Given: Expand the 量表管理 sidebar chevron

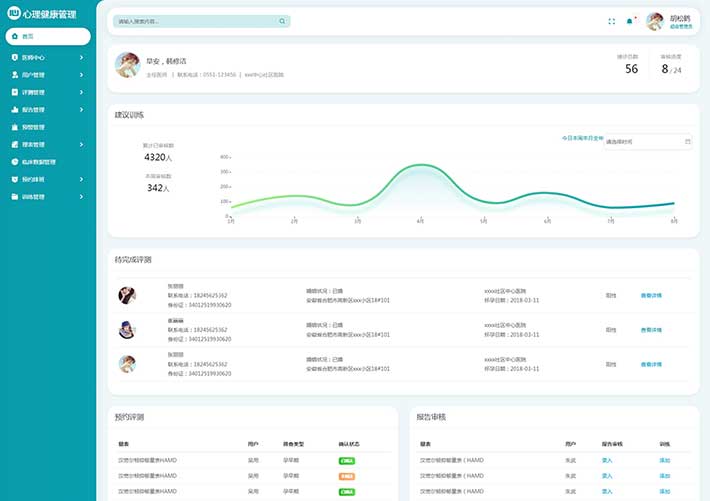Looking at the screenshot, I should 82,145.
